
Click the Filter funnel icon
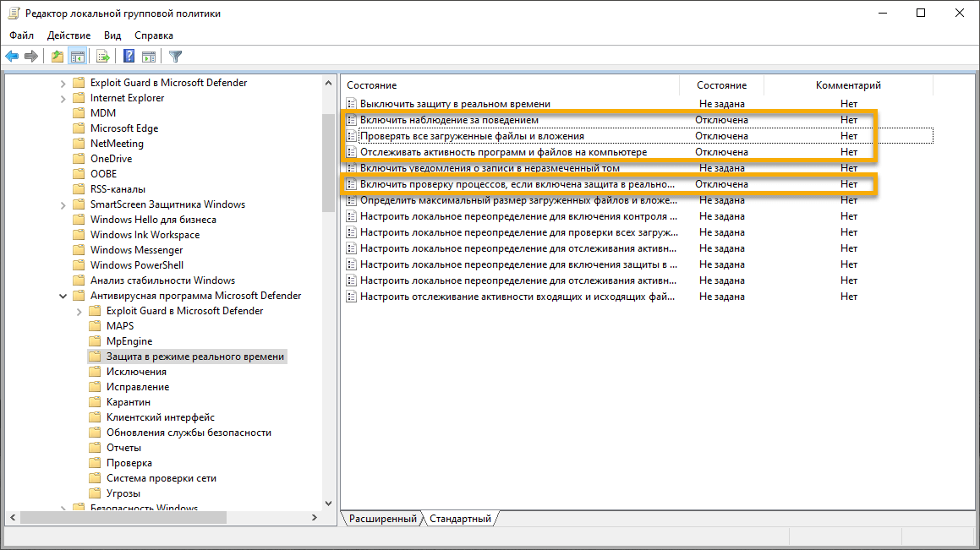click(x=175, y=56)
